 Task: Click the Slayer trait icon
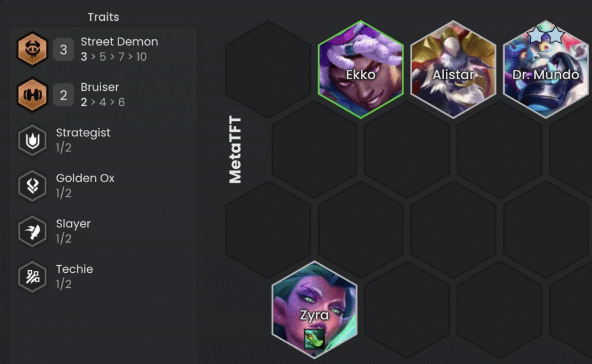tap(32, 231)
